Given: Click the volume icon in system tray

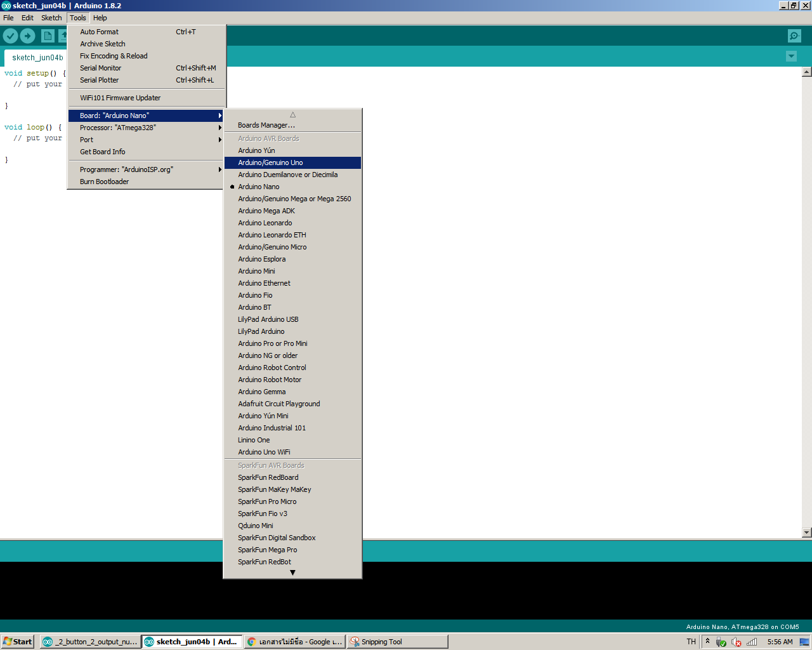Looking at the screenshot, I should [x=736, y=642].
